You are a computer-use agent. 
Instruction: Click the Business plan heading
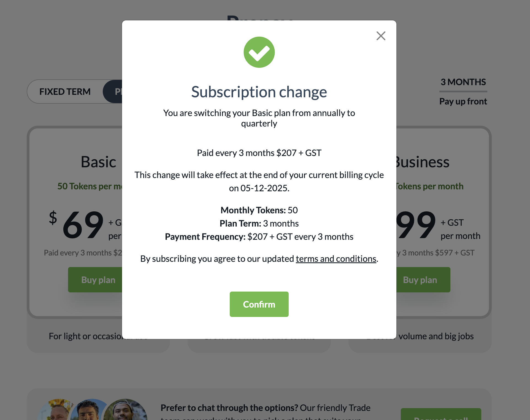coord(422,162)
